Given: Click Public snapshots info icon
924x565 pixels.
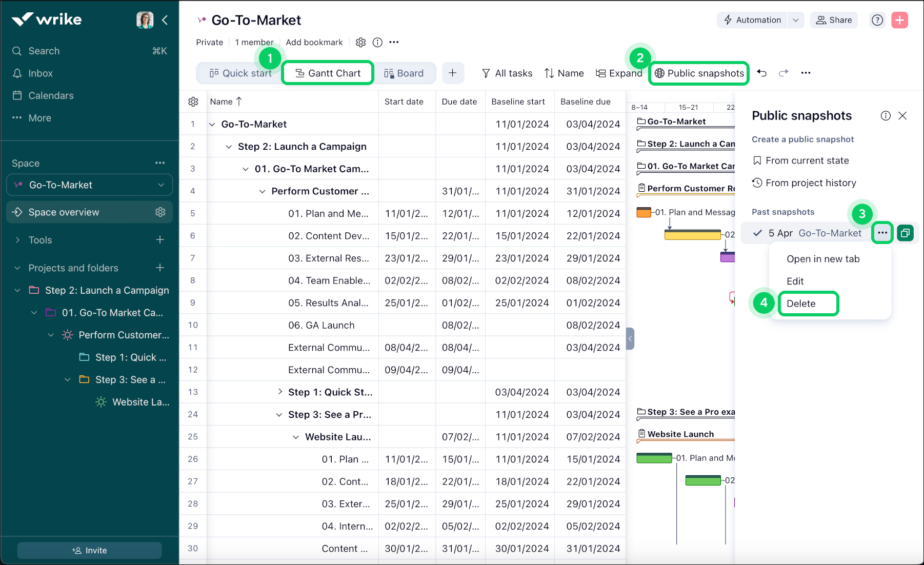Looking at the screenshot, I should point(886,116).
